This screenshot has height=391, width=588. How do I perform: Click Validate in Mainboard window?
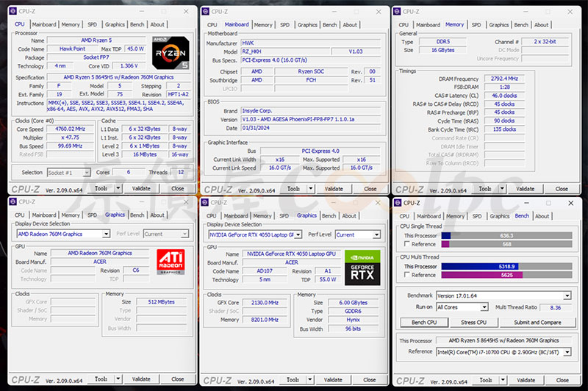coord(334,189)
